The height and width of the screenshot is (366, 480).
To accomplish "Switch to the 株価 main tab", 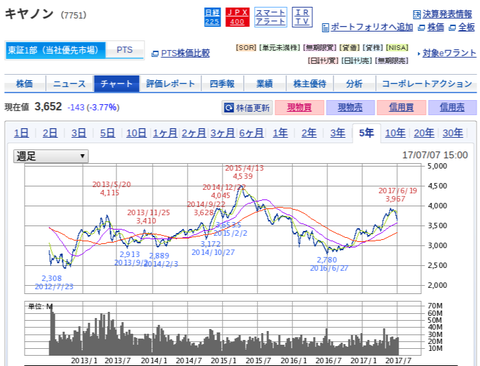I will click(x=25, y=84).
